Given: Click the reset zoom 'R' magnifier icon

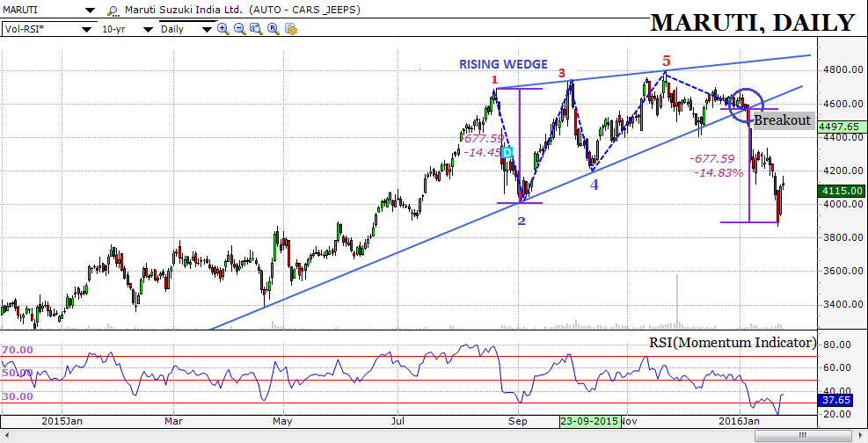Looking at the screenshot, I should coord(273,29).
